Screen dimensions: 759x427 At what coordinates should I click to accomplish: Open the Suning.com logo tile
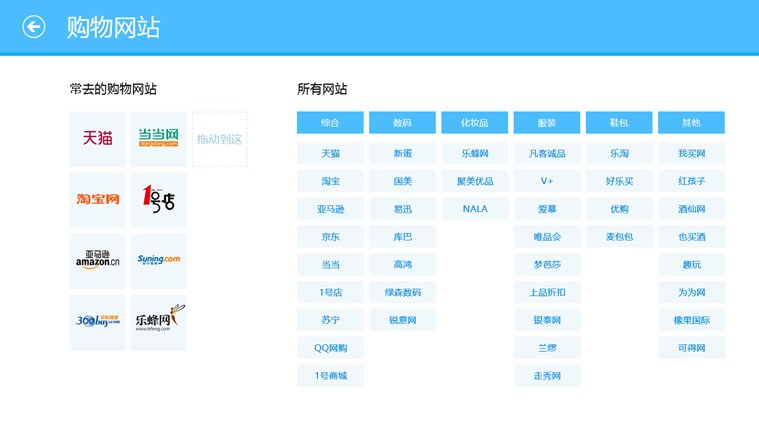pos(158,261)
